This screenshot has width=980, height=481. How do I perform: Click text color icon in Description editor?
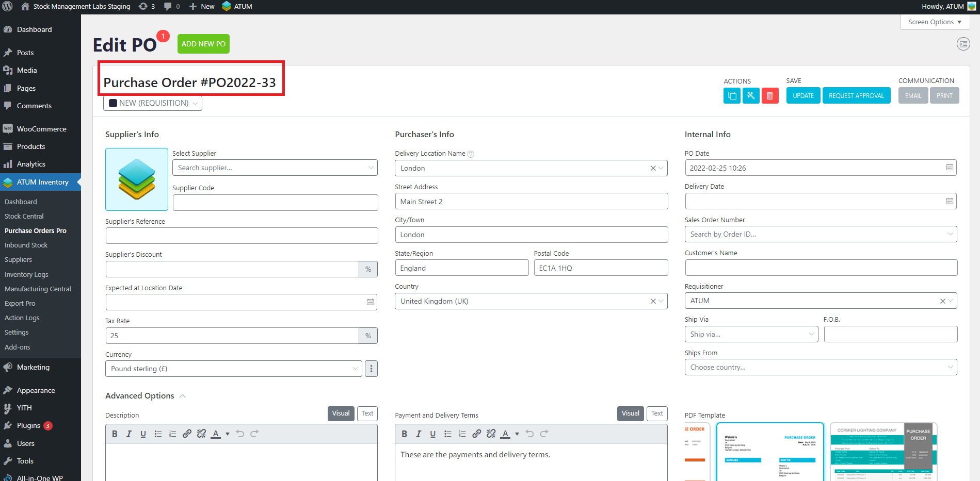pyautogui.click(x=216, y=434)
